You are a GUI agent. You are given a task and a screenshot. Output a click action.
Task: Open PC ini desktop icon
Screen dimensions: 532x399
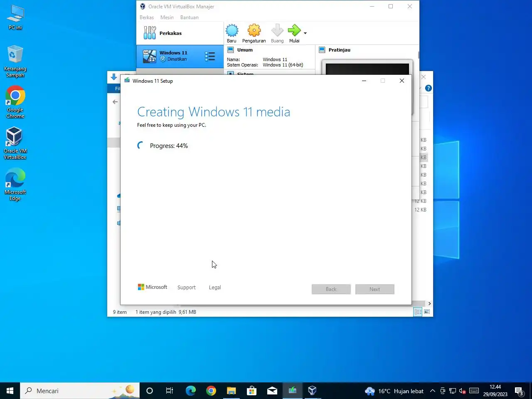point(15,17)
